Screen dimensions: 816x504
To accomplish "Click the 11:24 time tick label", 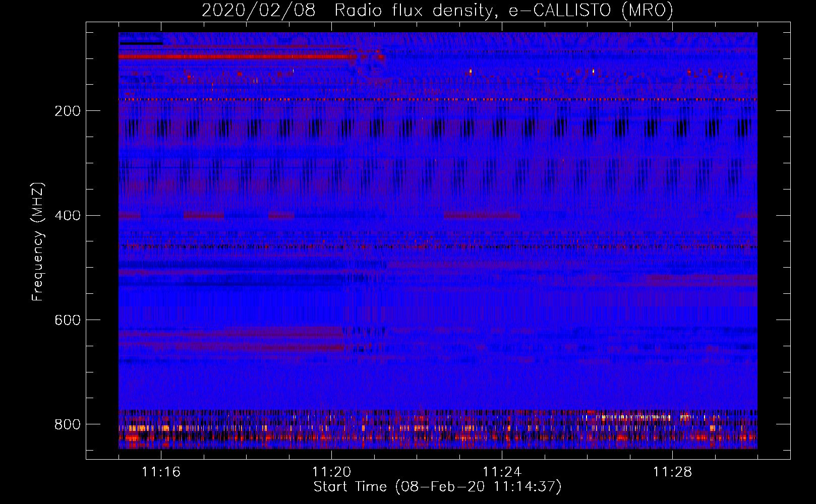I will (x=502, y=472).
